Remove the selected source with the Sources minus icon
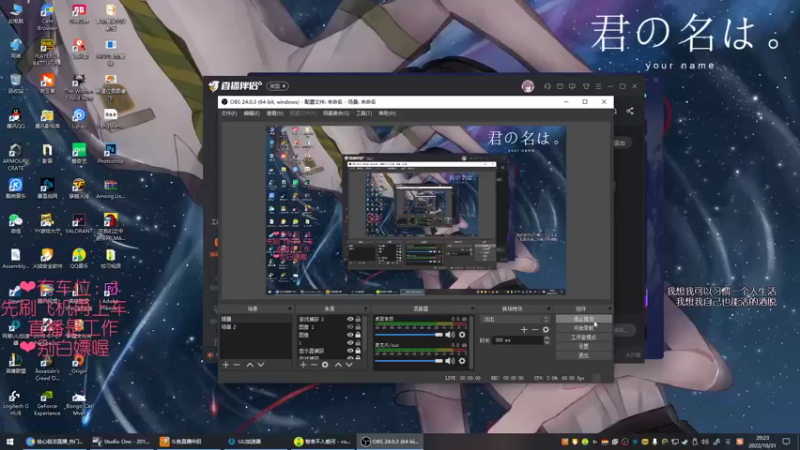This screenshot has height=450, width=800. click(x=314, y=365)
